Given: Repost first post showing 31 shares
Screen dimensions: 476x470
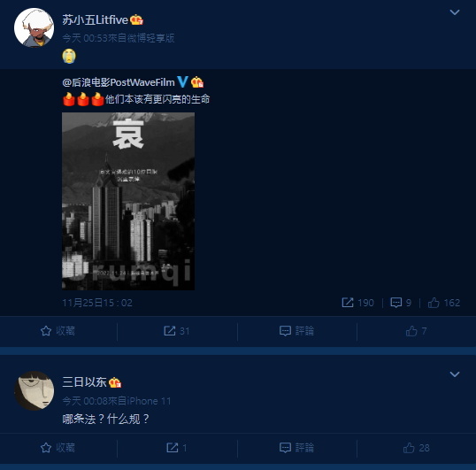Looking at the screenshot, I should [x=177, y=331].
